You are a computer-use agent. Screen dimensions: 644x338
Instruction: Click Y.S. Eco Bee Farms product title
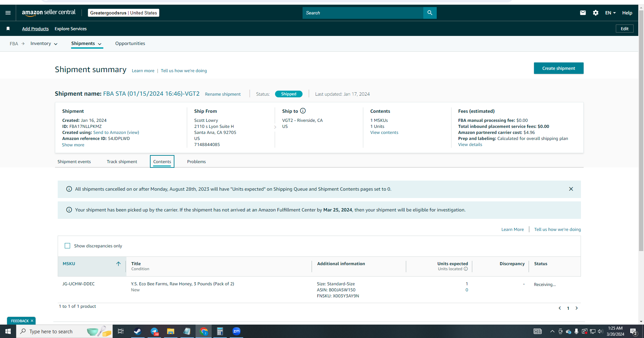tap(182, 284)
